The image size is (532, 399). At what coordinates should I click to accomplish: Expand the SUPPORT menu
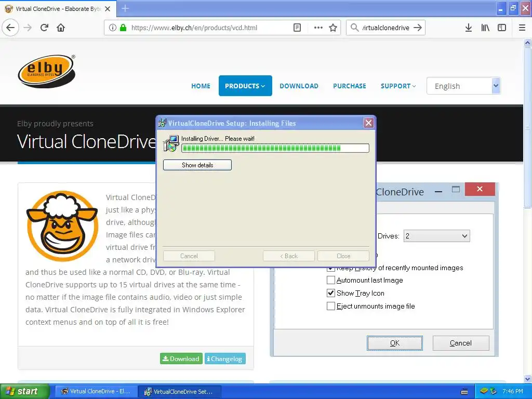398,86
